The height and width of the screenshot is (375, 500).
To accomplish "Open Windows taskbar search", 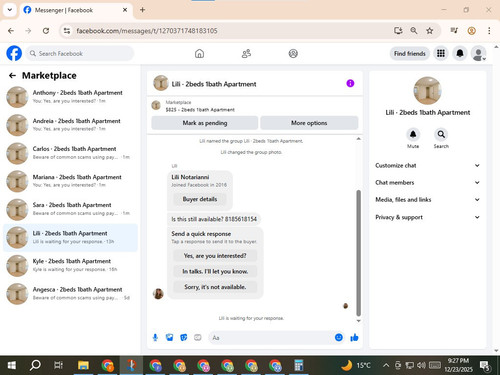I will pyautogui.click(x=35, y=365).
